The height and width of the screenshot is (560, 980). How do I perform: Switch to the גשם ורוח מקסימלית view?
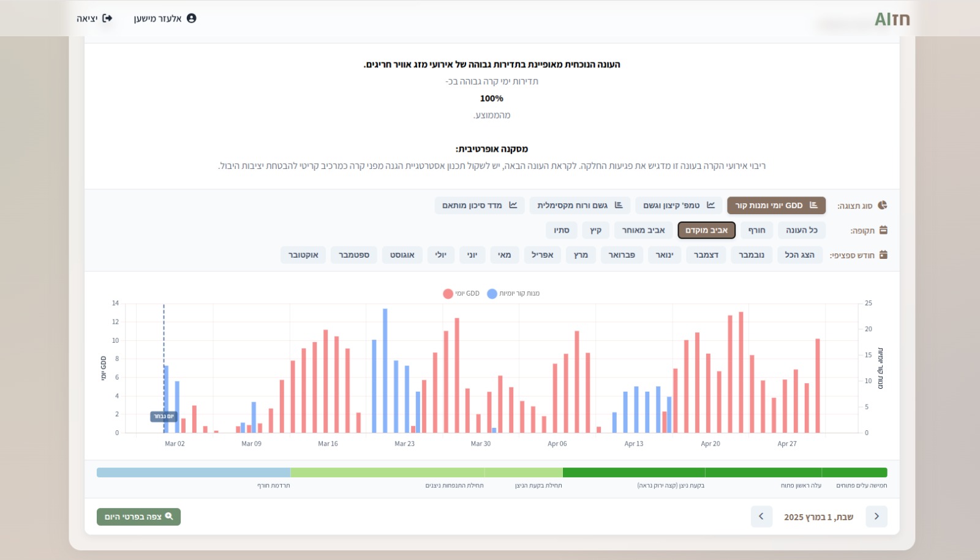tap(579, 206)
